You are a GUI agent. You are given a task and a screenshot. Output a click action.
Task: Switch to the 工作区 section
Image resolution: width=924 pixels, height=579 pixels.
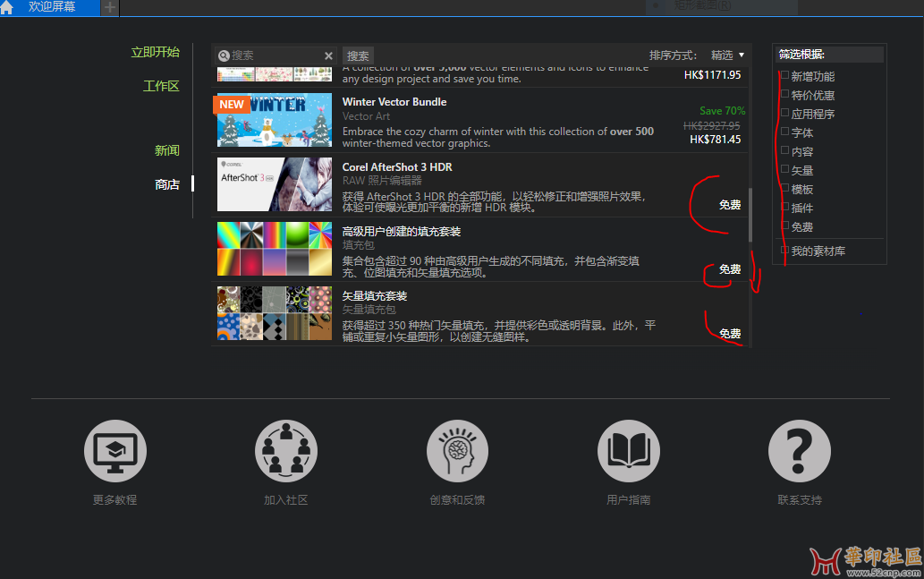click(x=161, y=86)
